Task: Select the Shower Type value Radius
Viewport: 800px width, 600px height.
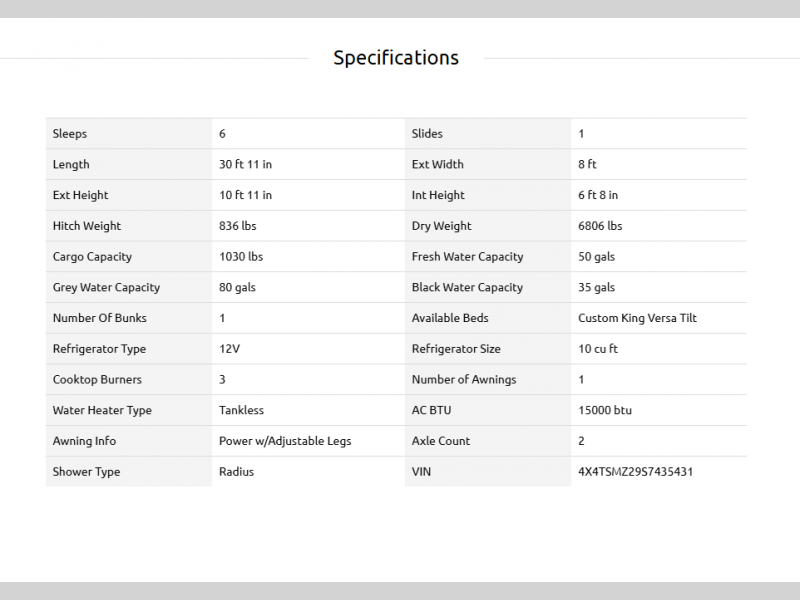Action: coord(236,472)
